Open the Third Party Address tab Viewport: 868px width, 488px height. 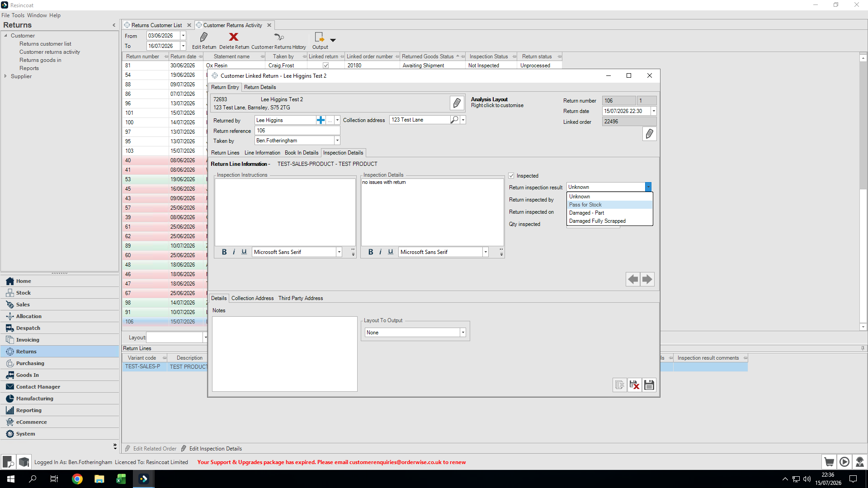[301, 298]
